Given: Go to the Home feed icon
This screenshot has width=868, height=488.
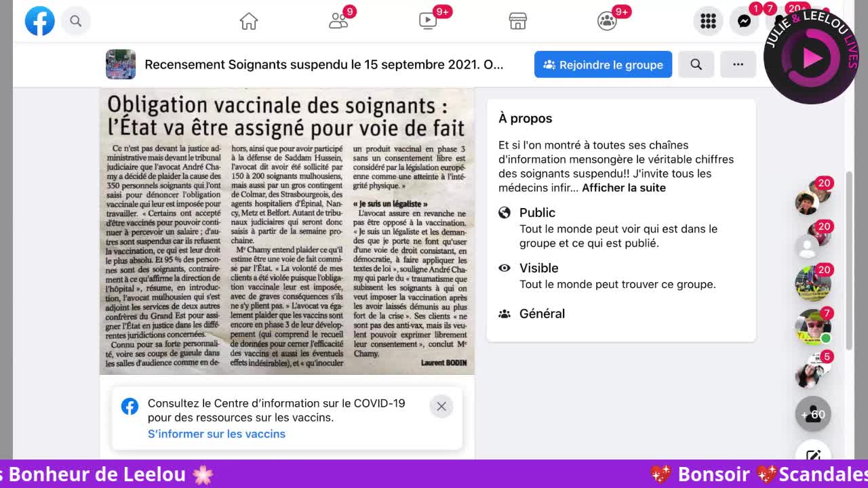Looking at the screenshot, I should (x=249, y=21).
